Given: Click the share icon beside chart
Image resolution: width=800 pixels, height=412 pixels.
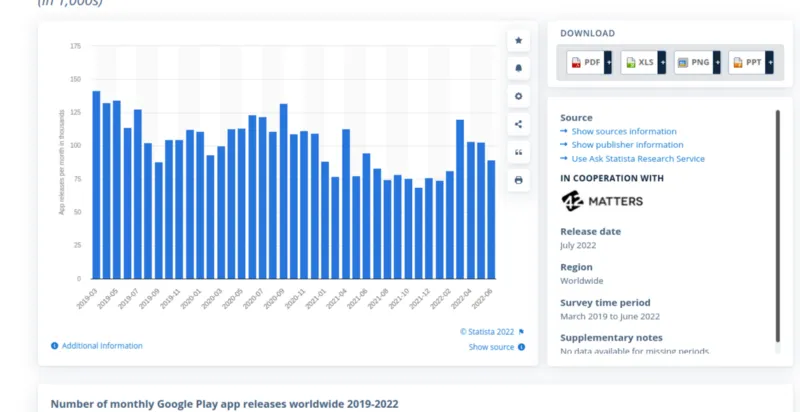Looking at the screenshot, I should (x=518, y=124).
